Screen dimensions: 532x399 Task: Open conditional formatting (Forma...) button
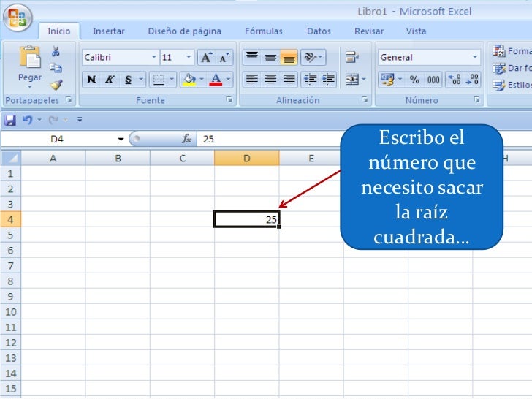512,51
